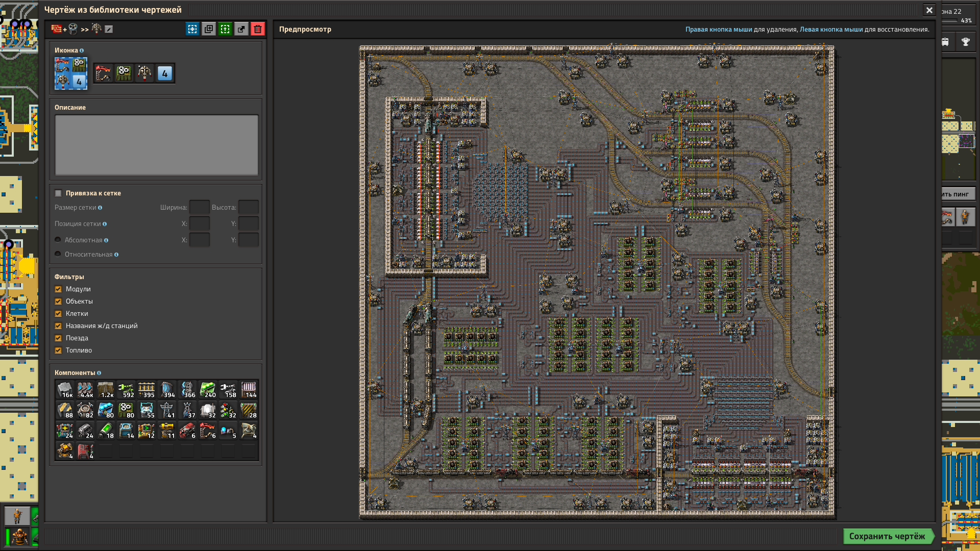Change second icon slot with green gears module
980x551 pixels.
point(124,73)
